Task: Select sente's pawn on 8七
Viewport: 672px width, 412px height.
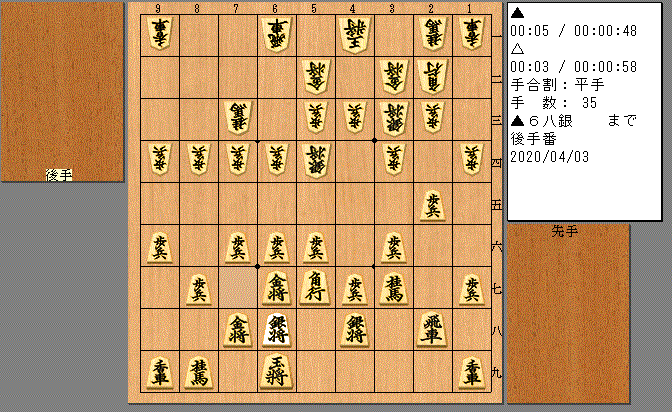Action: click(x=199, y=288)
